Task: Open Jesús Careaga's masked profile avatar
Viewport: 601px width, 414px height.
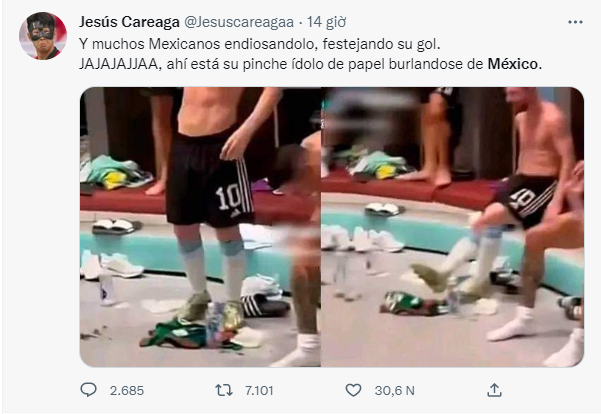Action: (x=43, y=36)
